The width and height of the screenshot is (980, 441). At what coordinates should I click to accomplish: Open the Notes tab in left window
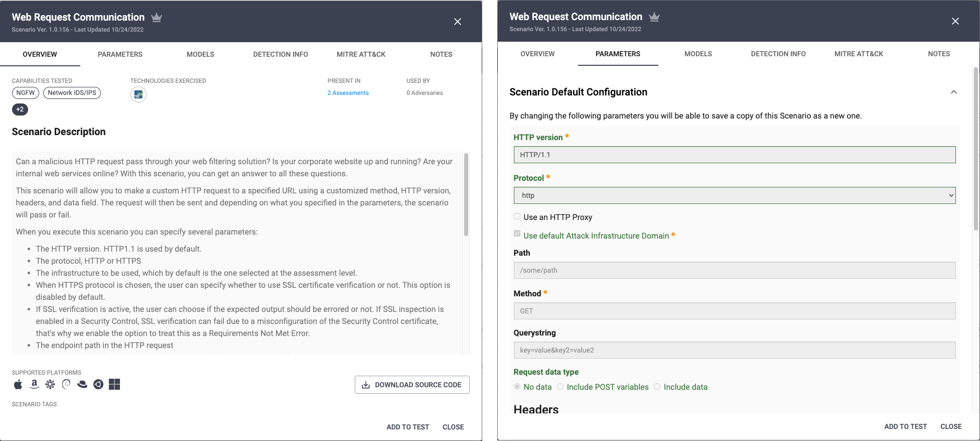tap(442, 54)
